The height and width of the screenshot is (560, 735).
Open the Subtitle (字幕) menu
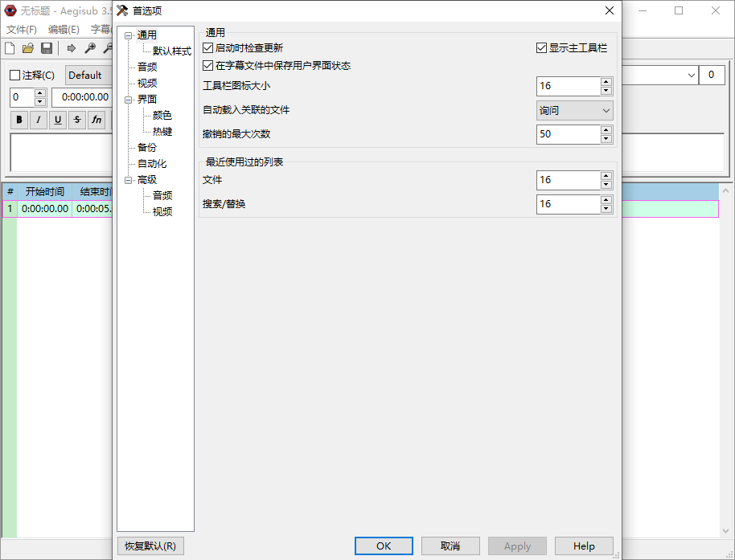point(101,30)
